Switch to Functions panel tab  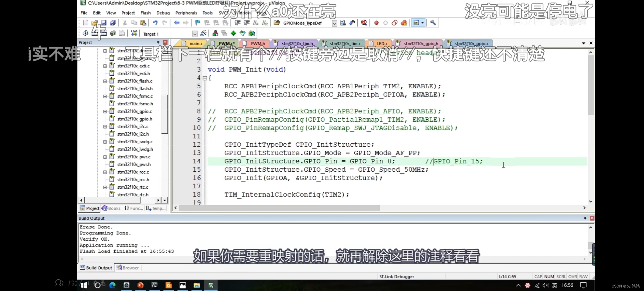(133, 208)
